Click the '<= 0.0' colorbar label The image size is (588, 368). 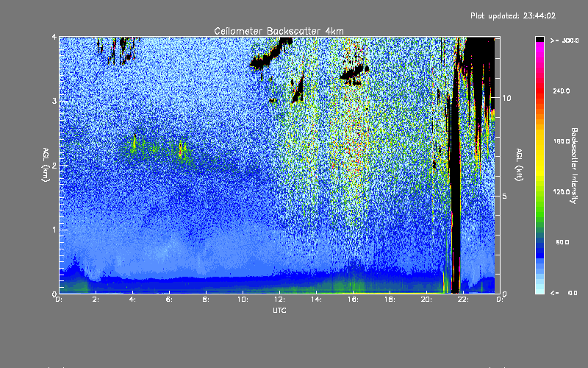[x=564, y=293]
